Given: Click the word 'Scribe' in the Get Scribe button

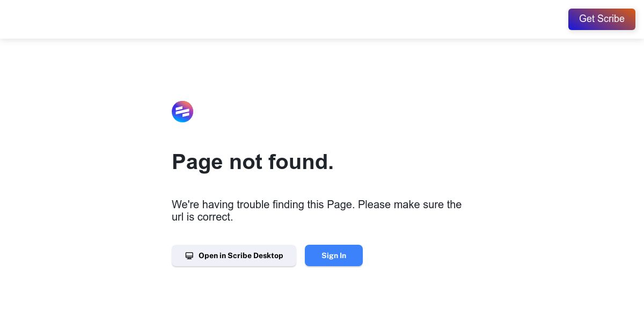Looking at the screenshot, I should (611, 19).
